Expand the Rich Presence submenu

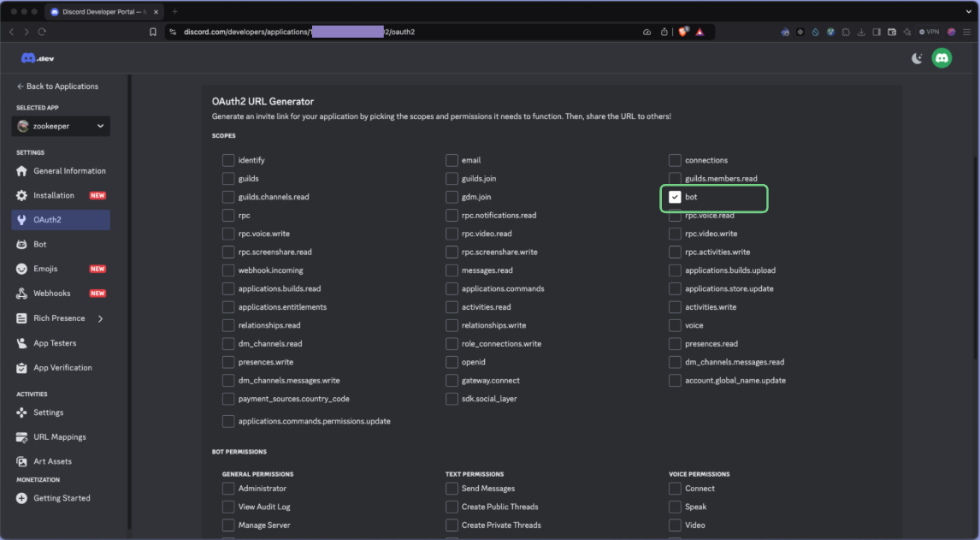pos(100,318)
